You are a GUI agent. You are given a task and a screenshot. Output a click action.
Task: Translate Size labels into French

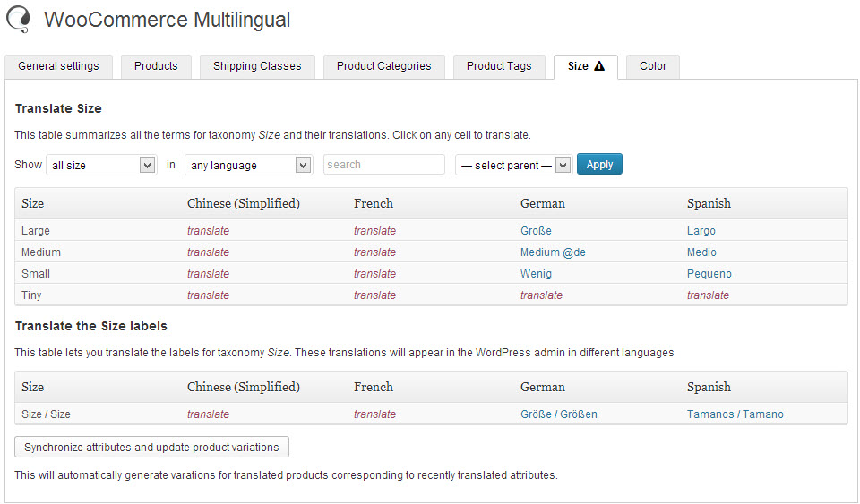click(x=375, y=414)
